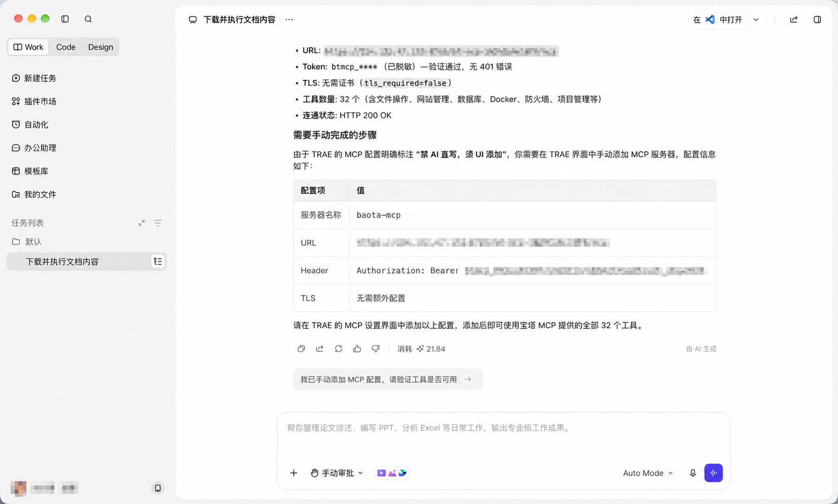Click the 服务器名称 table row label
This screenshot has width=838, height=504.
(321, 215)
